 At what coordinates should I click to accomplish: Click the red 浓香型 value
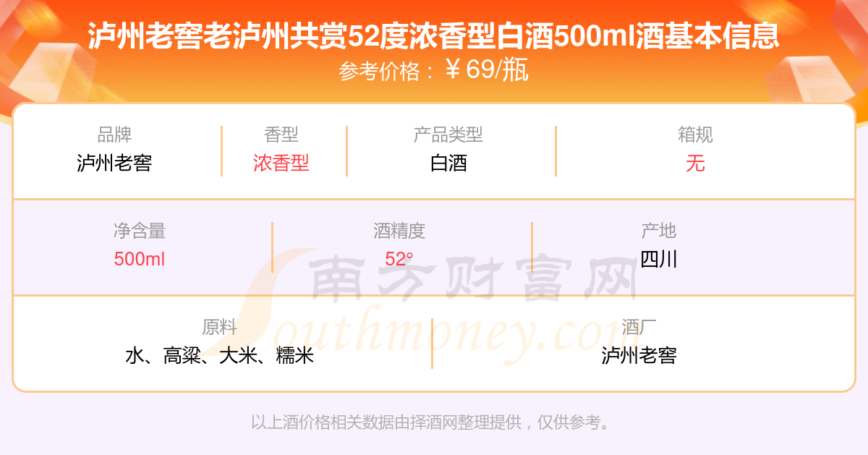coord(281,163)
